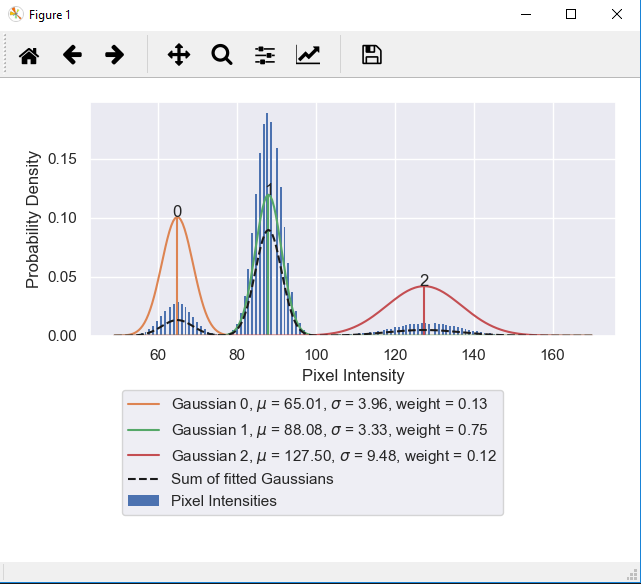This screenshot has height=584, width=641.
Task: Activate the pan axes tool
Action: 179,55
